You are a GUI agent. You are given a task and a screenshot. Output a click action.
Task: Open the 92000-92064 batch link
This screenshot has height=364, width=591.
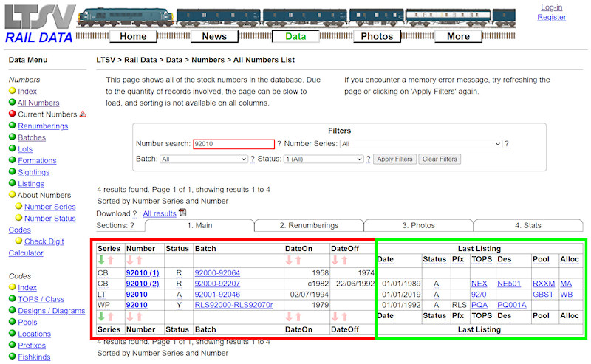[x=217, y=272]
